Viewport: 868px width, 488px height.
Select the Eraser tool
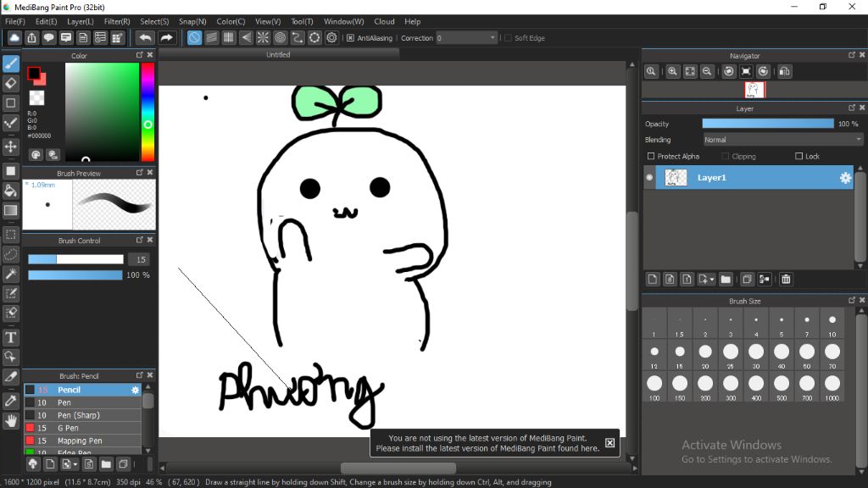(x=10, y=84)
